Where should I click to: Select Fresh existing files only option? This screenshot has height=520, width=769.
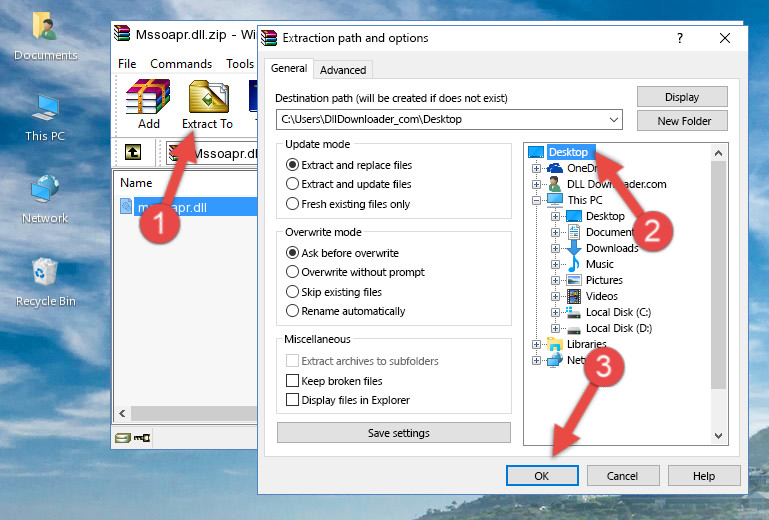(x=348, y=204)
